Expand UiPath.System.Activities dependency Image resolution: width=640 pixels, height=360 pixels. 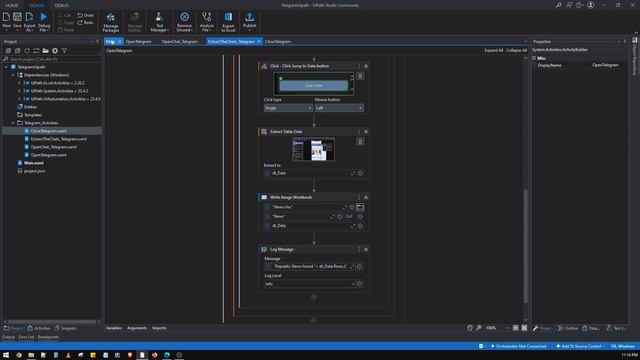[x=19, y=91]
